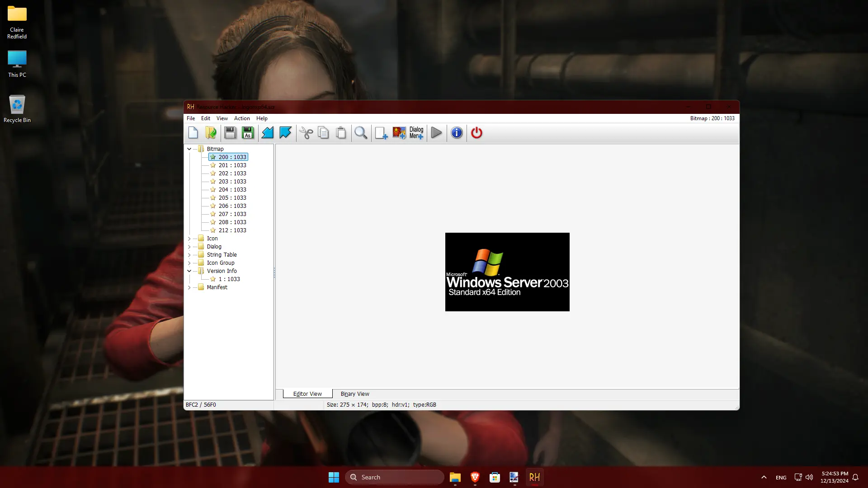
Task: Cut with the scissors icon
Action: point(306,133)
